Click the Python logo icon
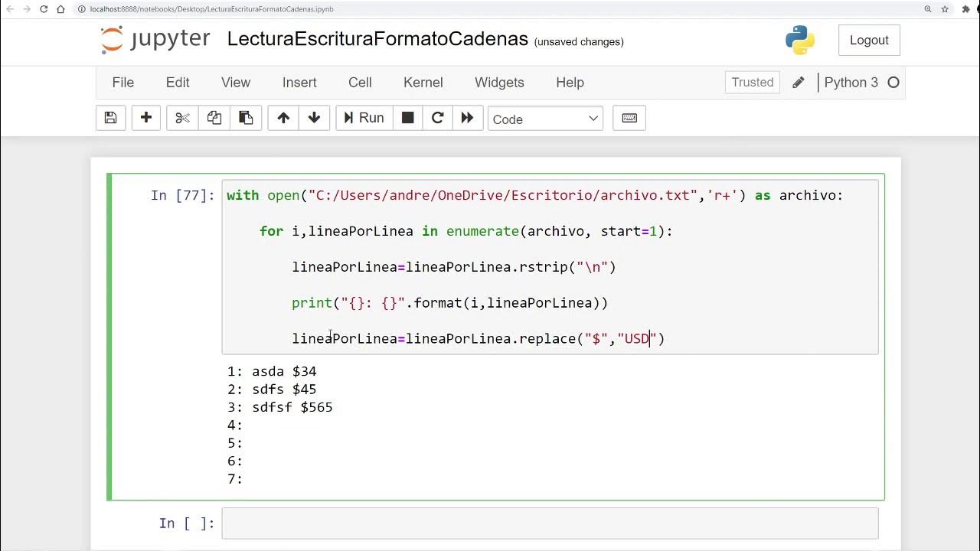This screenshot has width=980, height=551. tap(800, 40)
